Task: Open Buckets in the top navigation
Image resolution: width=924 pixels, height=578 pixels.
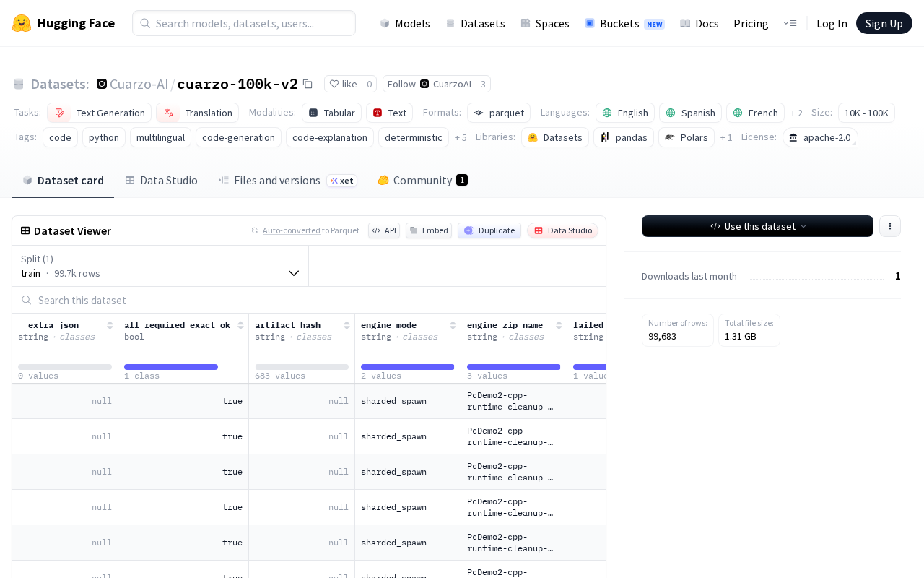Action: point(624,23)
